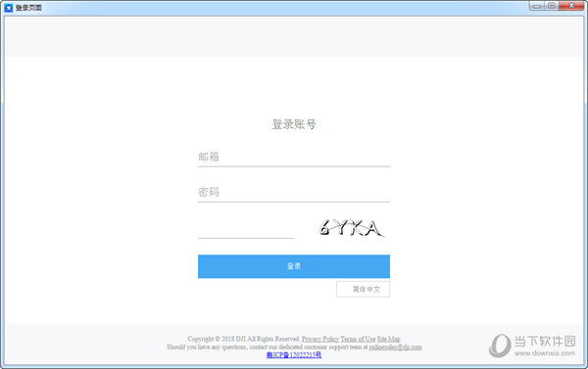The width and height of the screenshot is (588, 369).
Task: Open the Site Map link
Action: coord(388,339)
